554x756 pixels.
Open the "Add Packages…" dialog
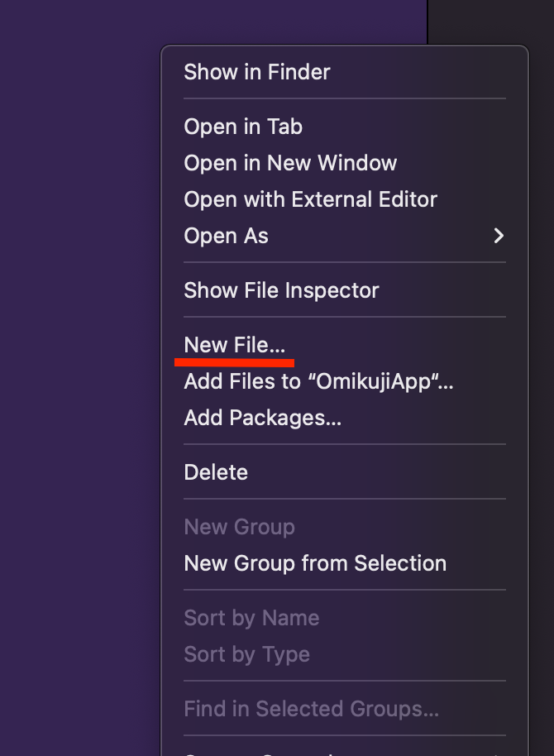coord(262,417)
